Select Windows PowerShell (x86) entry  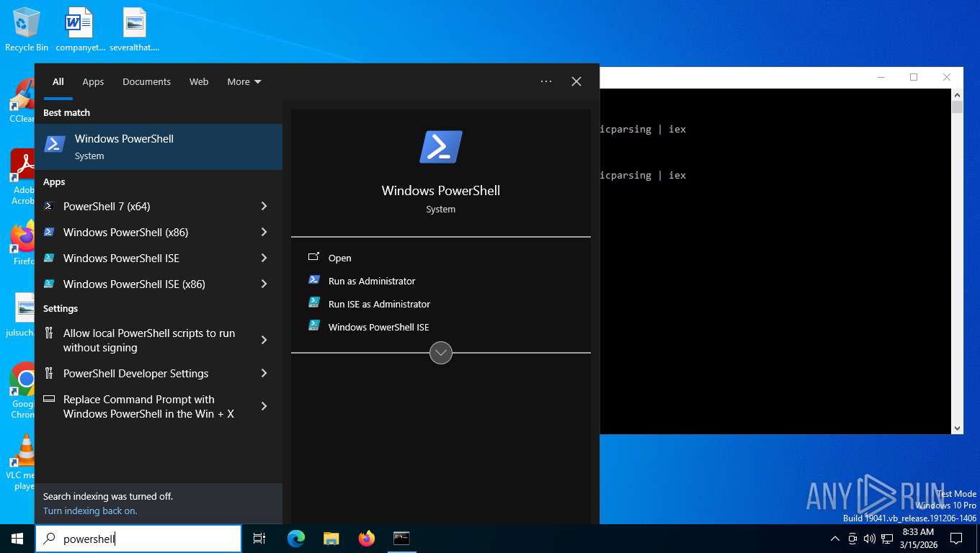tap(125, 232)
